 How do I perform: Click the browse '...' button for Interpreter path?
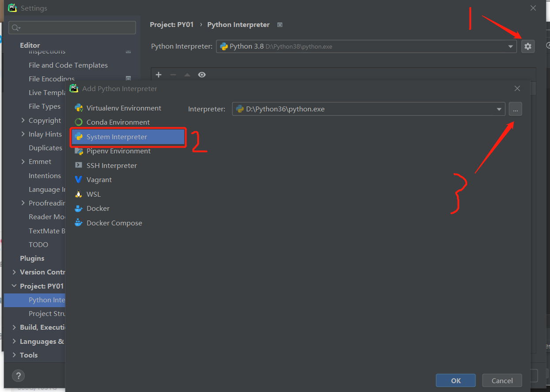point(515,109)
